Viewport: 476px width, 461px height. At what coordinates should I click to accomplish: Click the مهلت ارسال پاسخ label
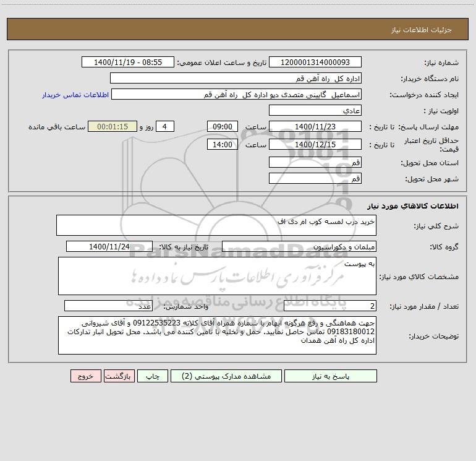click(x=428, y=127)
